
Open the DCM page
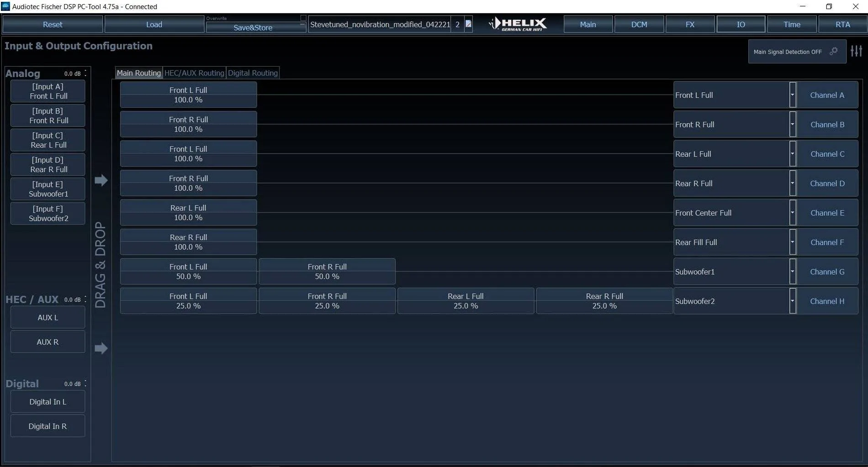click(x=639, y=24)
